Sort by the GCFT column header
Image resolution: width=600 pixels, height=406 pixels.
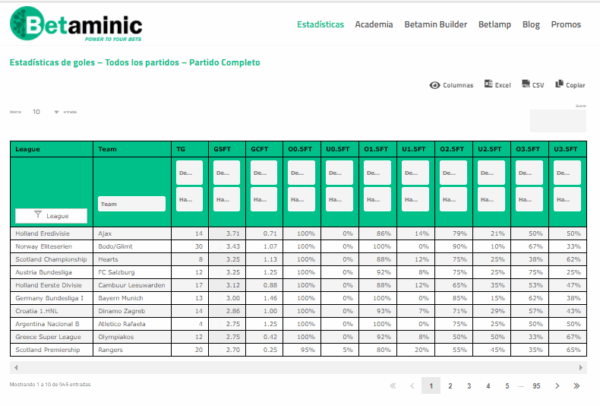[264, 149]
